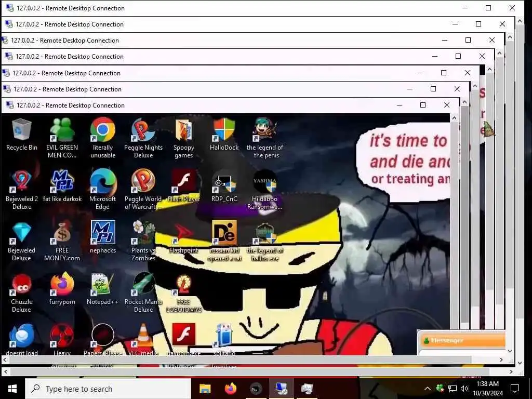Open the Chrome icon labeled literally unusable
This screenshot has width=532, height=399.
[x=103, y=138]
